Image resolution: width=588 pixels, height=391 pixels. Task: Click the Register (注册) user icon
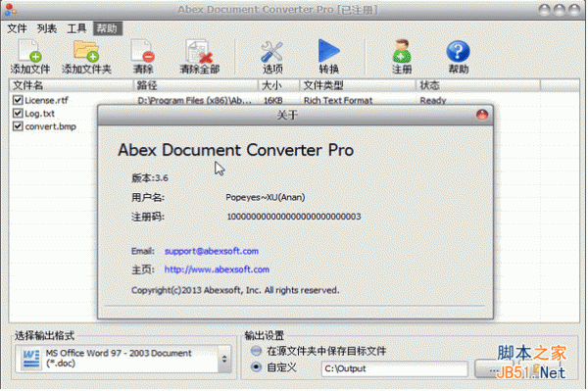coord(402,51)
